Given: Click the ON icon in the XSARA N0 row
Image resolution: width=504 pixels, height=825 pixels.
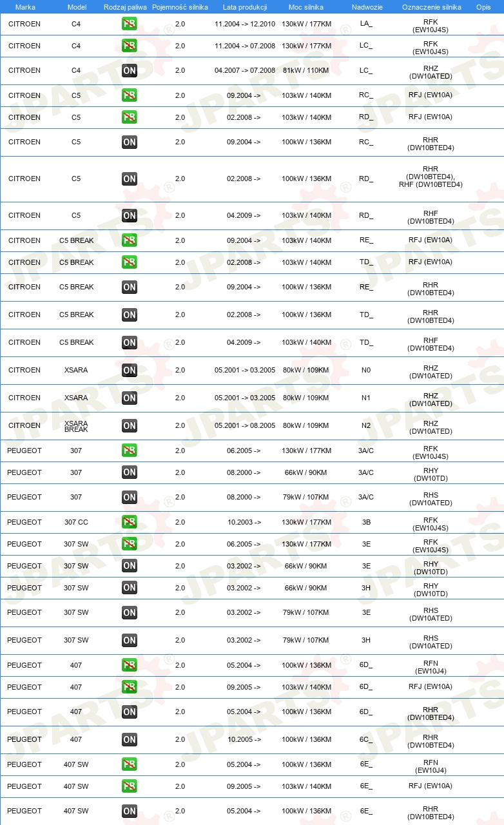Looking at the screenshot, I should coord(129,370).
